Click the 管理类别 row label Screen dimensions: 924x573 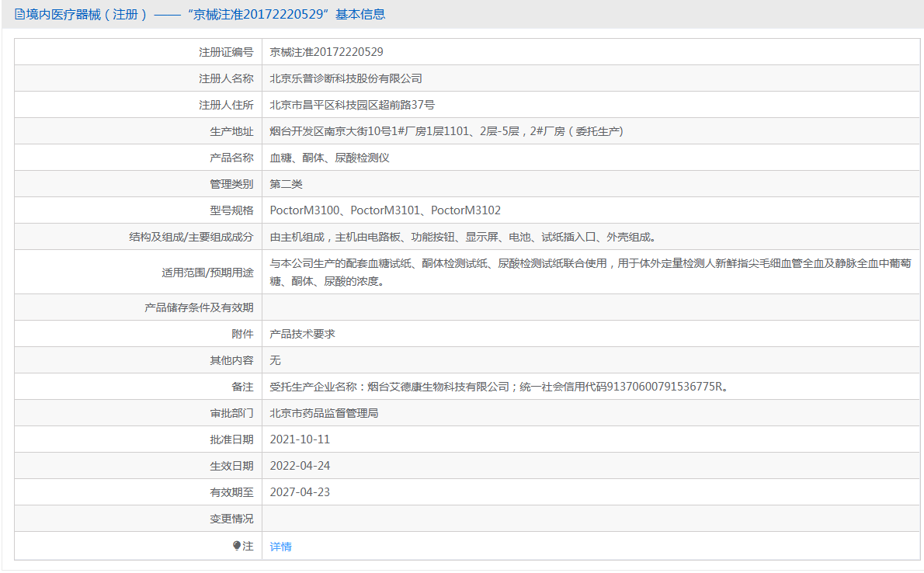pyautogui.click(x=231, y=184)
